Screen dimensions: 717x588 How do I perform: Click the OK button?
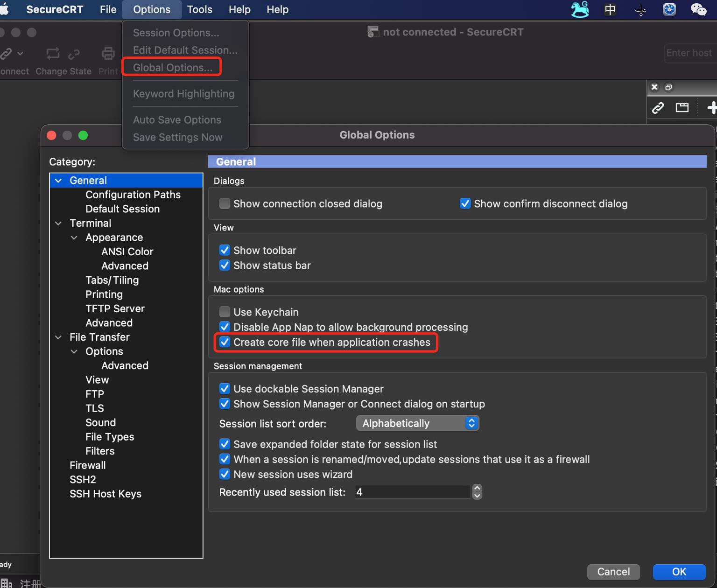(x=679, y=572)
